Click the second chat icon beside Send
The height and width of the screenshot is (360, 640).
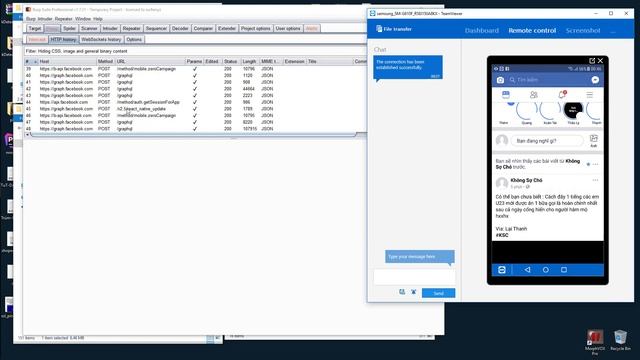[x=413, y=292]
